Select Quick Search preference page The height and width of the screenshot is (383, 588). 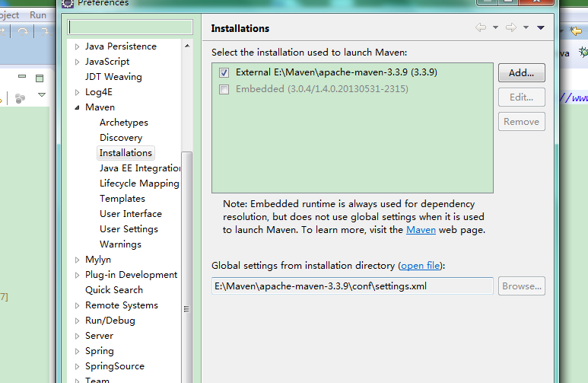point(114,290)
